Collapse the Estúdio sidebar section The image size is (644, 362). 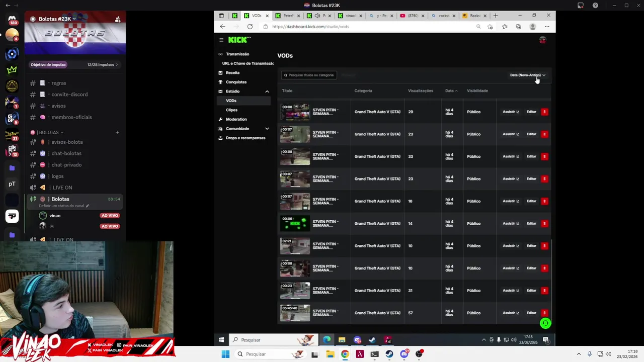tap(267, 91)
